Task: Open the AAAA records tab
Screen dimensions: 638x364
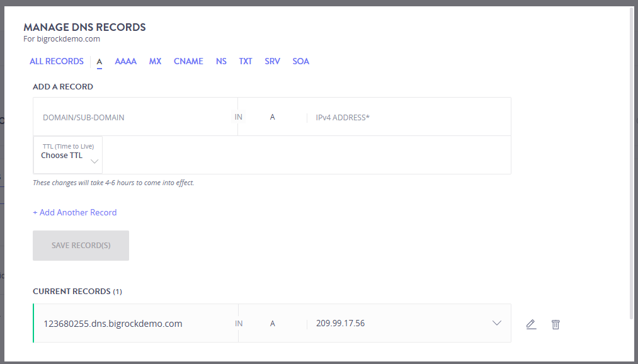Action: tap(125, 62)
